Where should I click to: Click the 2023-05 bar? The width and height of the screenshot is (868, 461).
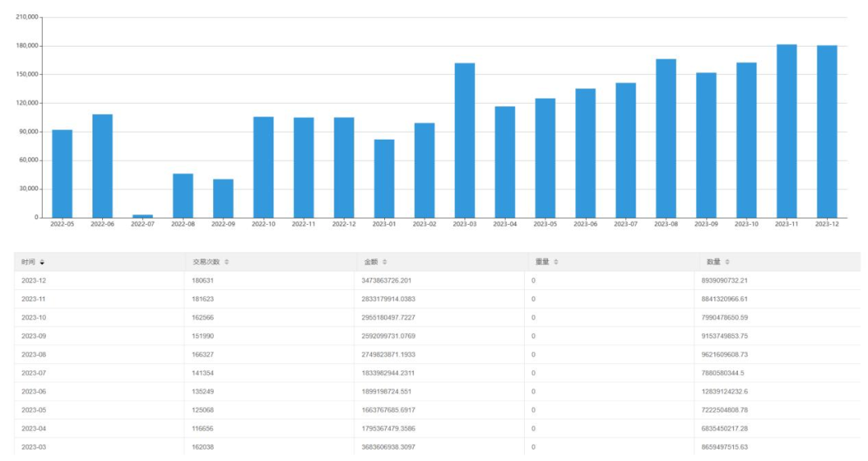545,158
